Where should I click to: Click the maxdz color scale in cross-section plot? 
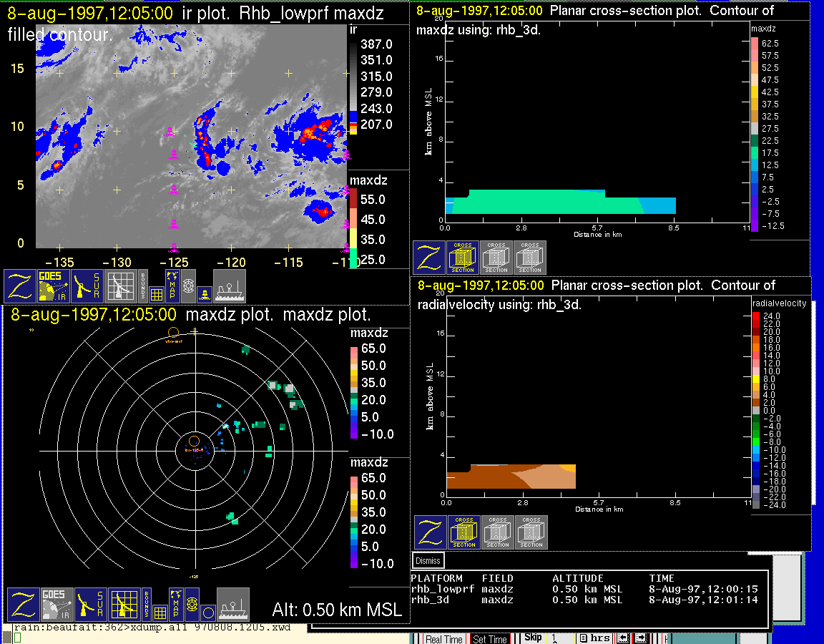click(754, 135)
